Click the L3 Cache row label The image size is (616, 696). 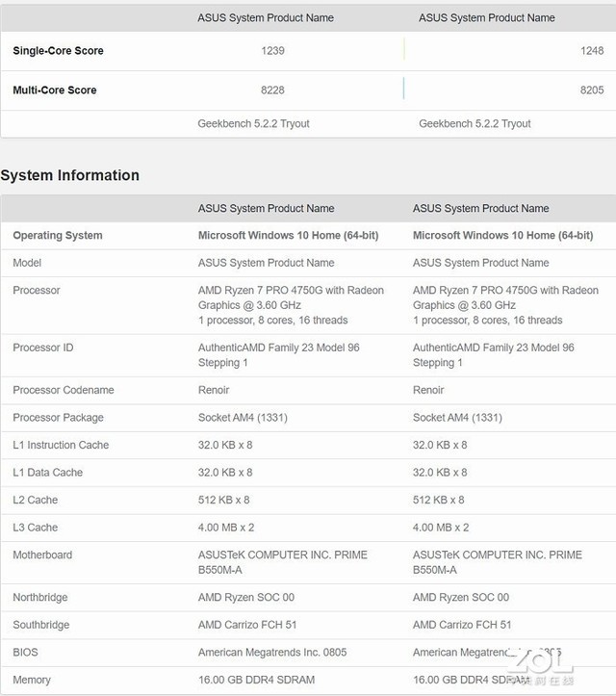pyautogui.click(x=36, y=528)
